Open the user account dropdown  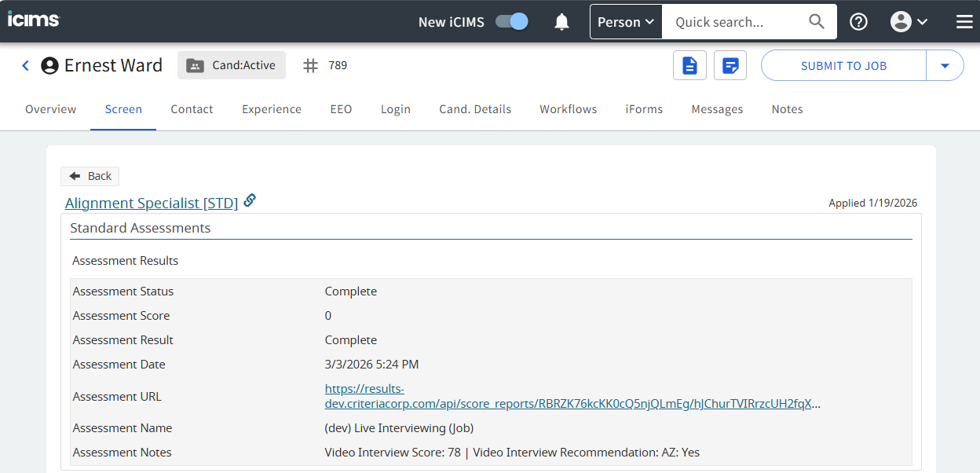909,22
